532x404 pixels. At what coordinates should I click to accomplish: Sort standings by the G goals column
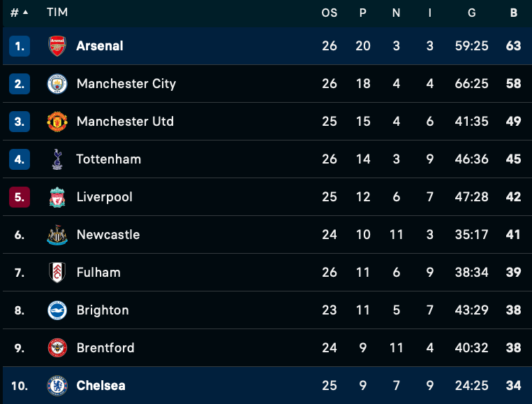click(471, 13)
